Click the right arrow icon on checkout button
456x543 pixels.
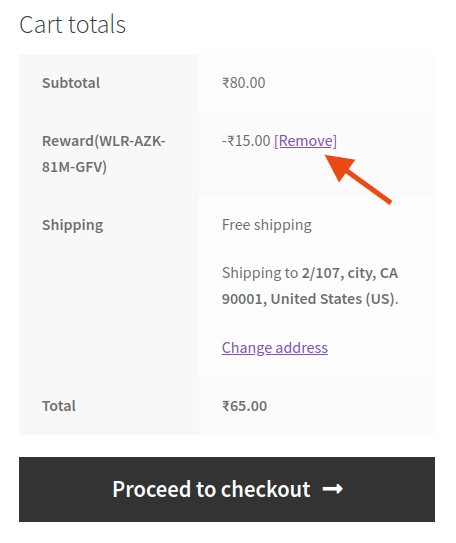click(332, 489)
